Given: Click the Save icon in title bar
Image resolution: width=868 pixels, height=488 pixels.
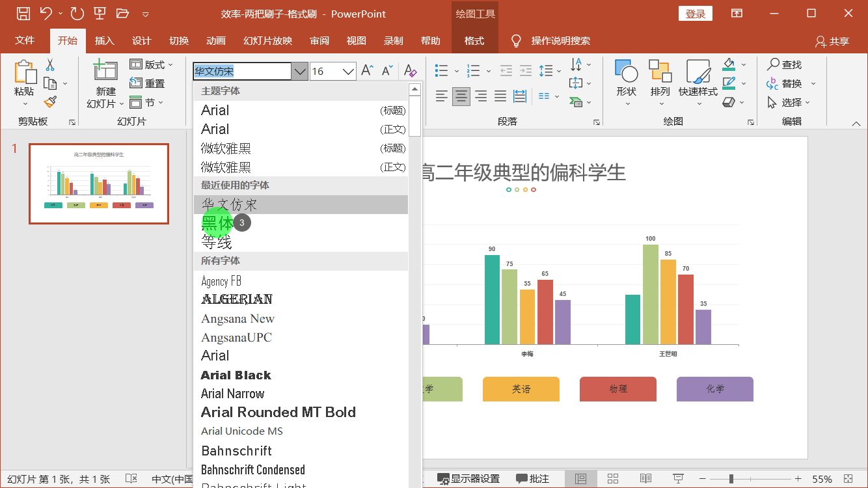Looking at the screenshot, I should click(x=23, y=13).
